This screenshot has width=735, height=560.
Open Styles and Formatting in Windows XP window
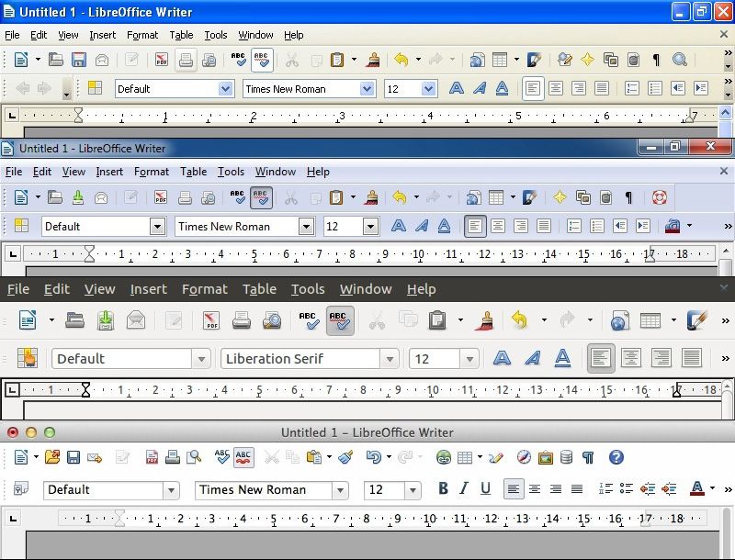tap(95, 87)
